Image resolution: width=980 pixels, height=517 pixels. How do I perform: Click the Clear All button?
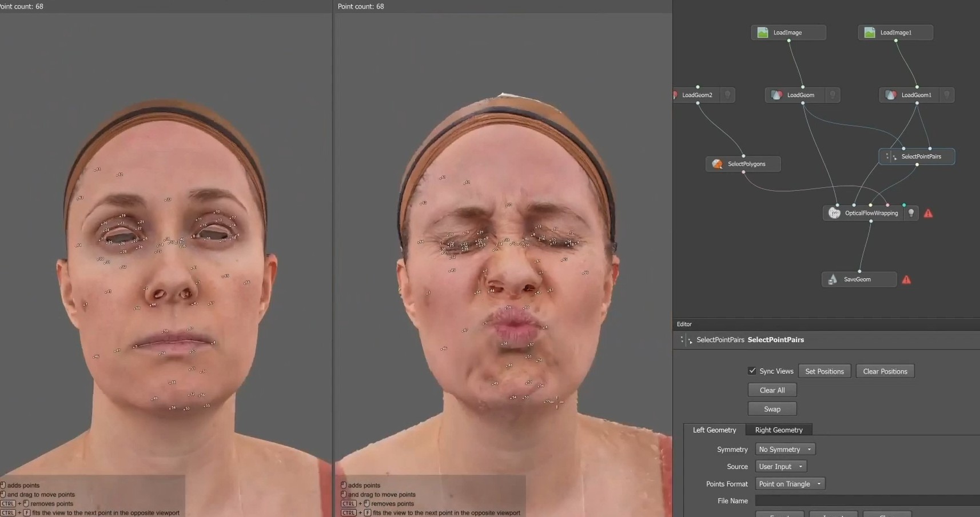coord(772,390)
